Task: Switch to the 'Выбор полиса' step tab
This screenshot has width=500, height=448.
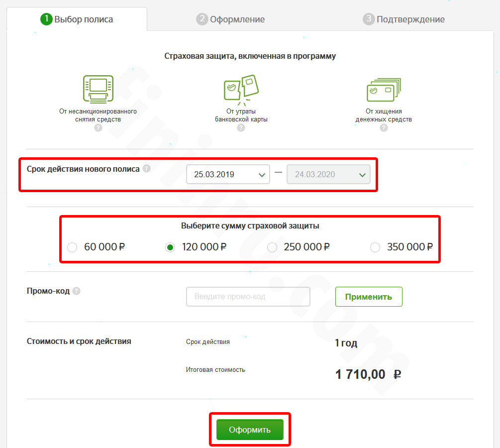Action: pos(77,19)
